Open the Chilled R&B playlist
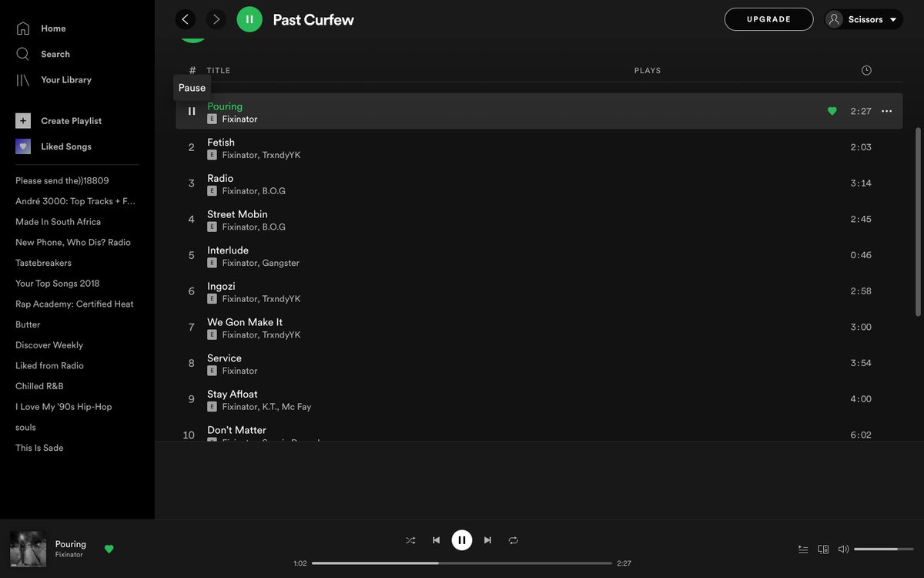The height and width of the screenshot is (578, 924). point(39,386)
